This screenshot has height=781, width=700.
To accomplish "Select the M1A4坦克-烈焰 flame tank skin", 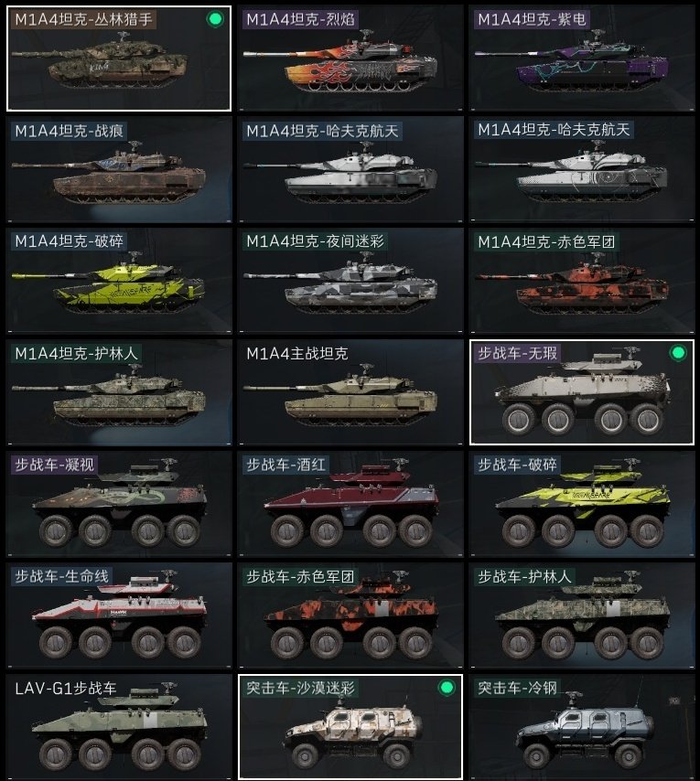I will point(350,59).
